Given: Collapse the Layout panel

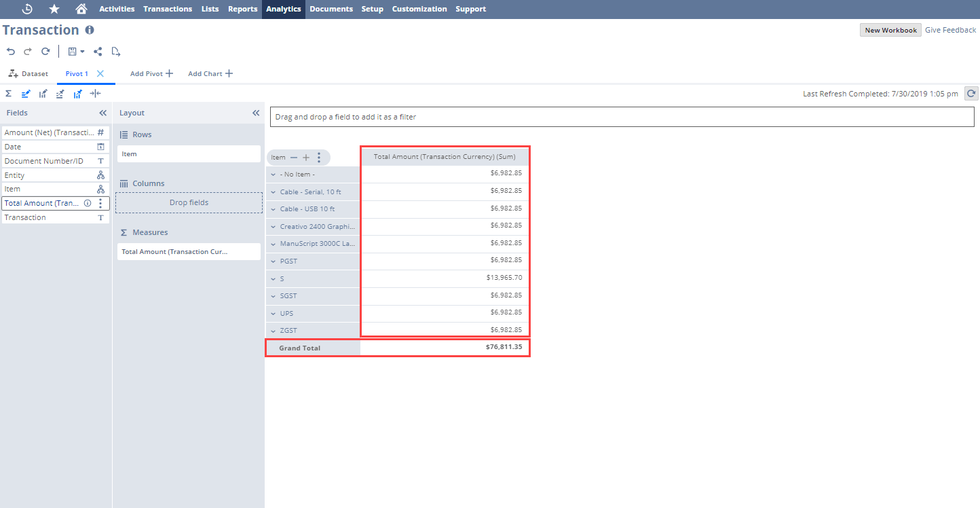Looking at the screenshot, I should 256,113.
